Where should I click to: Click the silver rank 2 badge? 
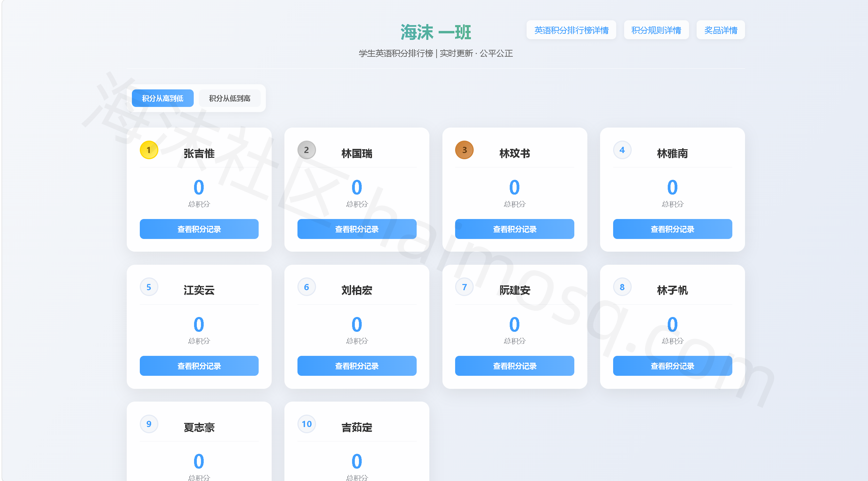point(306,150)
